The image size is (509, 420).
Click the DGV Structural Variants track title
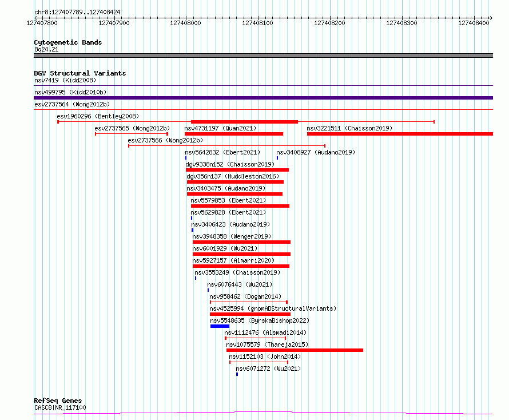point(80,73)
